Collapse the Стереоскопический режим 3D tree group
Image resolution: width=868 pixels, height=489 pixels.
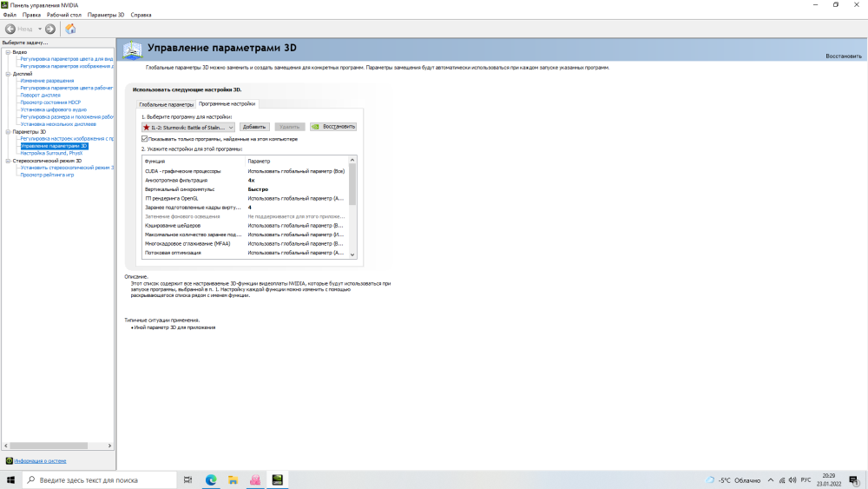pos(9,161)
